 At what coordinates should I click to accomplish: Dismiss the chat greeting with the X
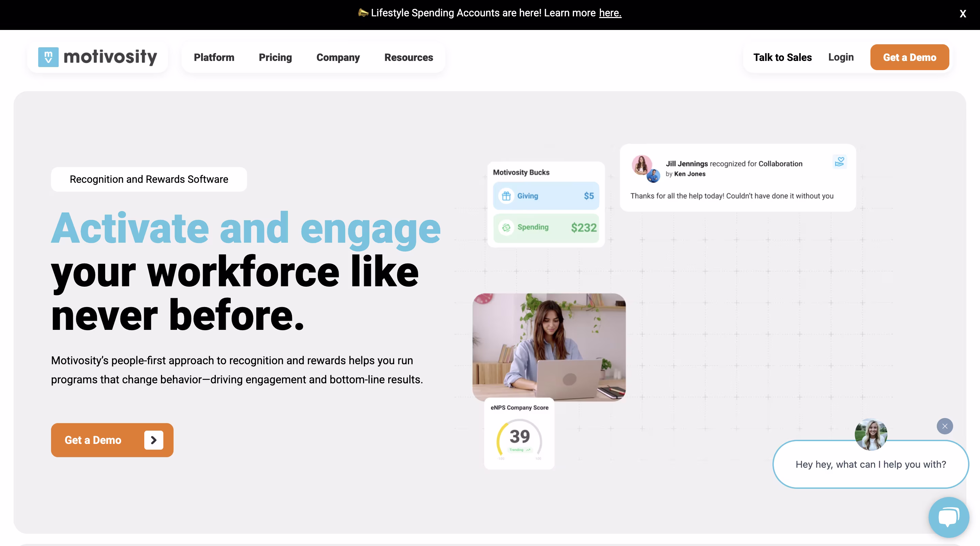point(944,426)
